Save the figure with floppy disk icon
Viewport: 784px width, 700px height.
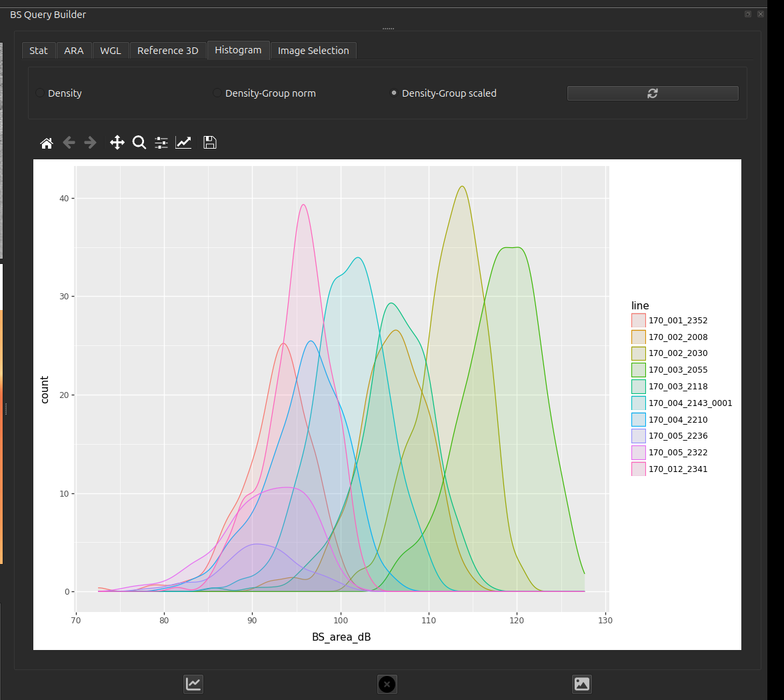(209, 143)
